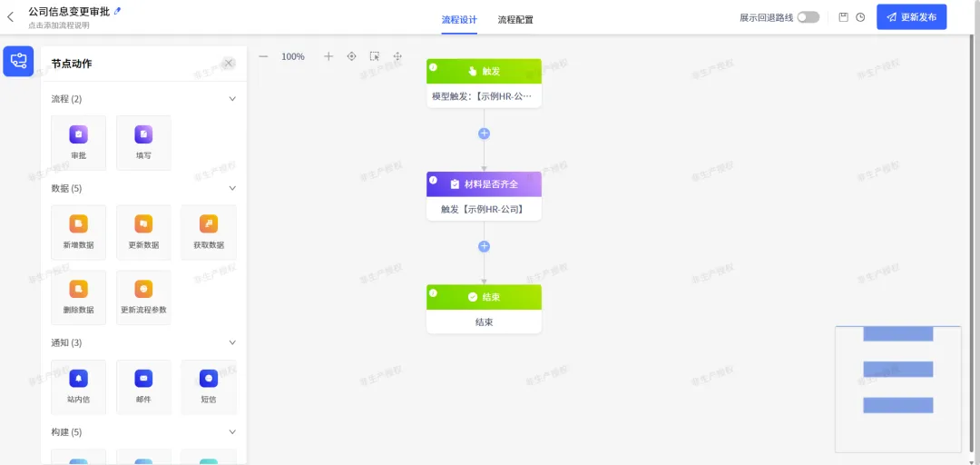This screenshot has height=465, width=980.
Task: Click the minimap thumbnail overview
Action: click(898, 389)
